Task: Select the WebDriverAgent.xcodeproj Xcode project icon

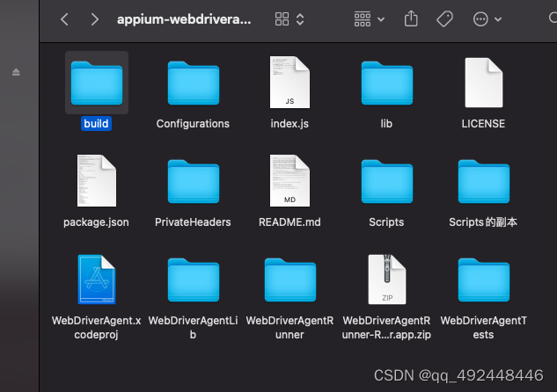Action: pos(97,279)
